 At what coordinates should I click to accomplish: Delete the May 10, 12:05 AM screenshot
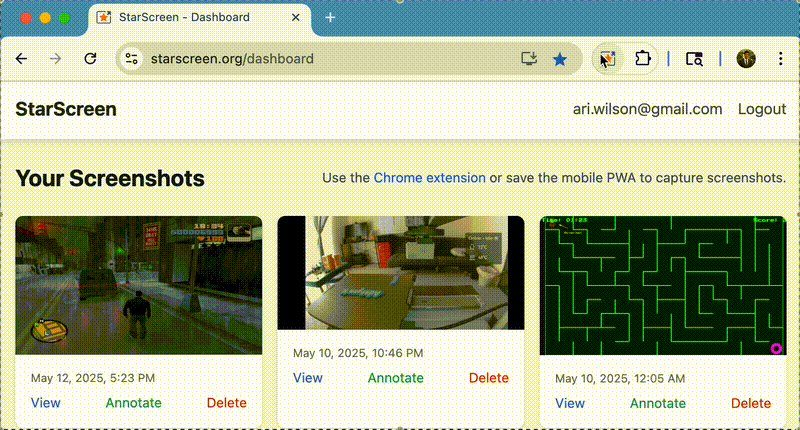point(751,403)
